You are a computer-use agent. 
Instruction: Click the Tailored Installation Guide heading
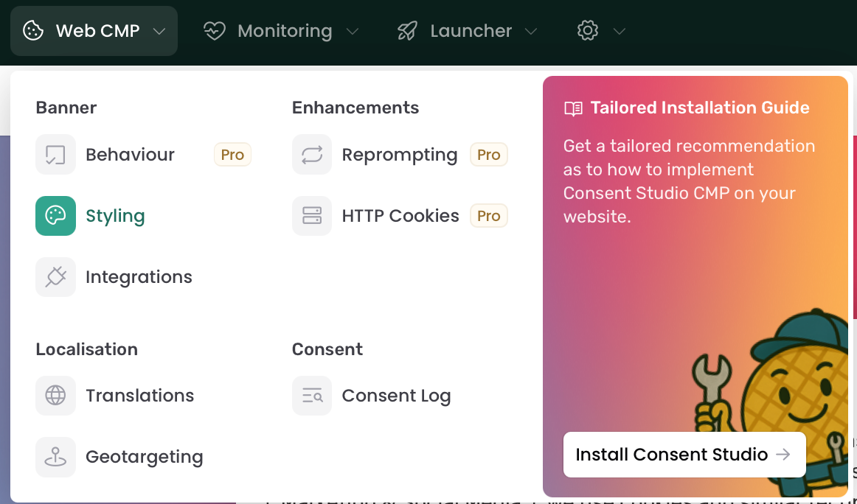700,108
